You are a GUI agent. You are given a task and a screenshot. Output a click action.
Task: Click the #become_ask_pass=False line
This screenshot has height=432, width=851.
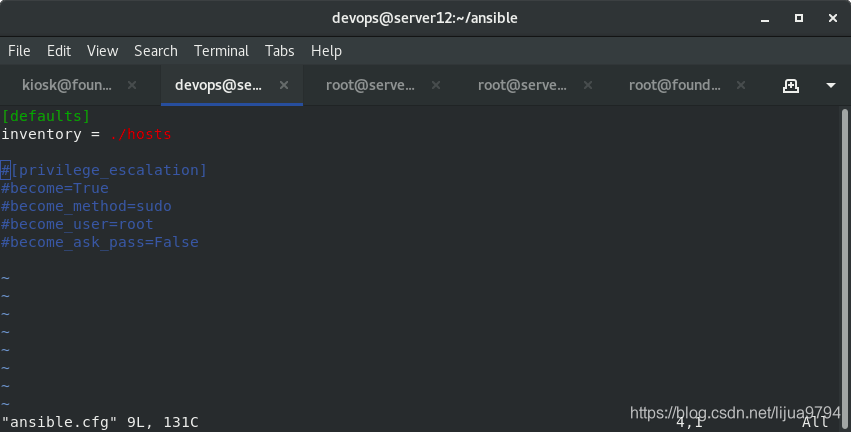pos(100,242)
